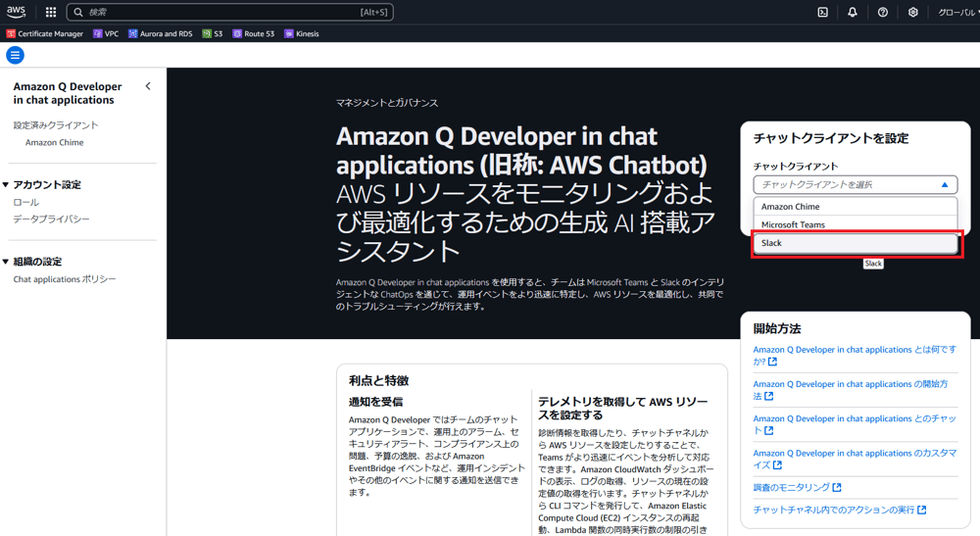Open チャットチャネル内でのアクションの実行 link

840,510
